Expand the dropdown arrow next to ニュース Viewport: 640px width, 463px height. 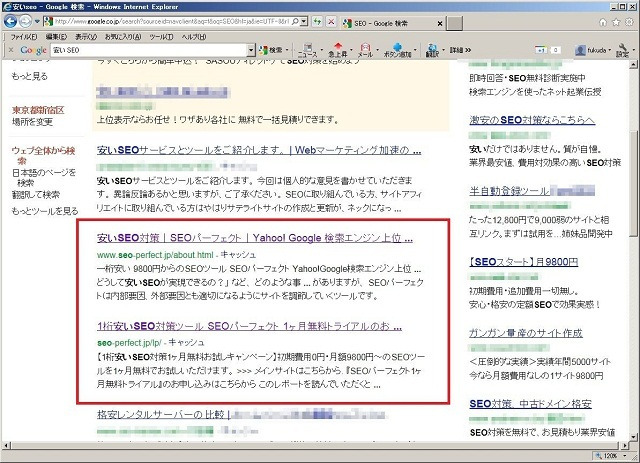[322, 50]
